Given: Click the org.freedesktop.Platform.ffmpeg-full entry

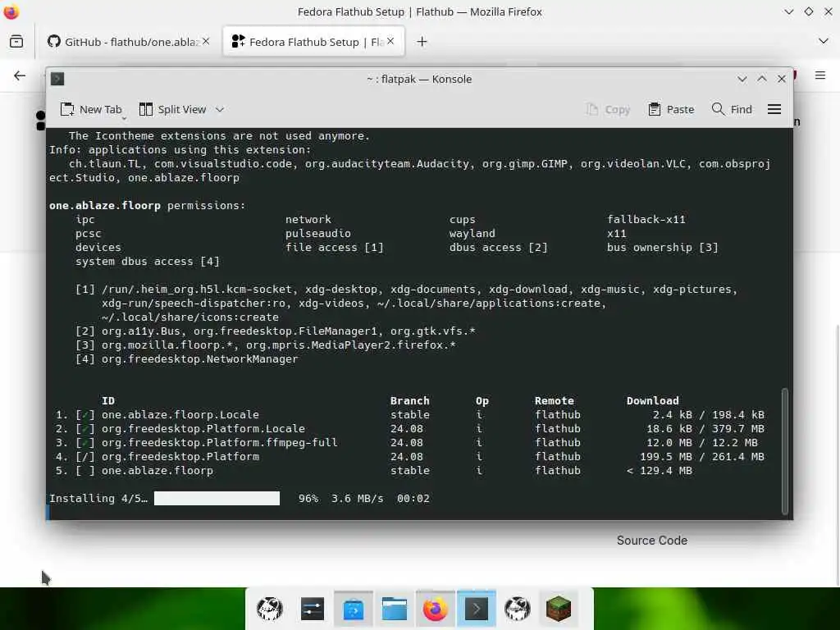Looking at the screenshot, I should pos(220,442).
